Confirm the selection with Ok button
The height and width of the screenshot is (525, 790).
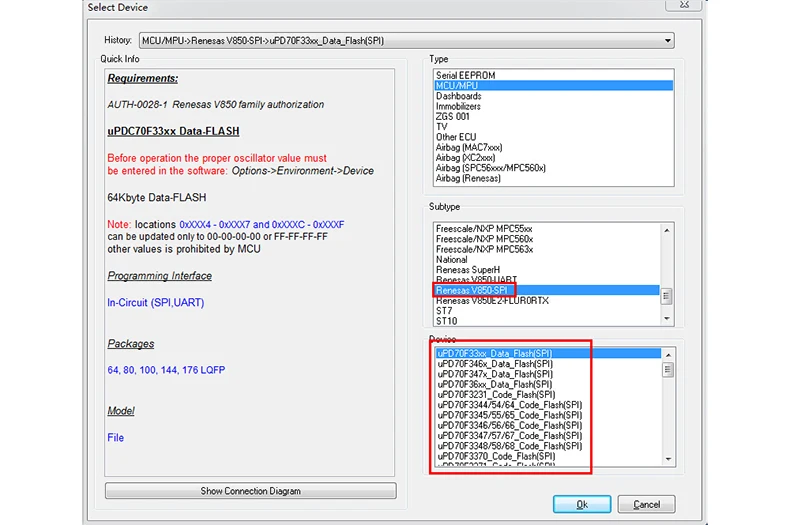pos(582,504)
